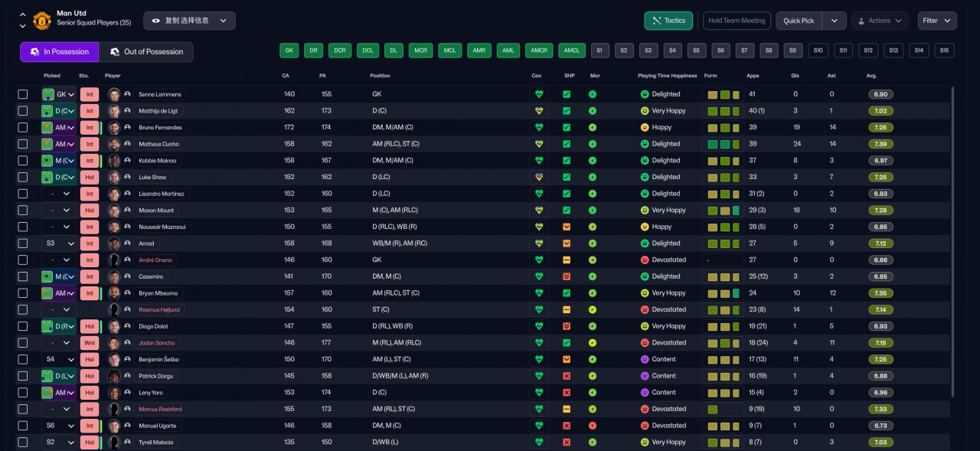Image resolution: width=980 pixels, height=451 pixels.
Task: Open the Filter dropdown
Action: pyautogui.click(x=937, y=21)
